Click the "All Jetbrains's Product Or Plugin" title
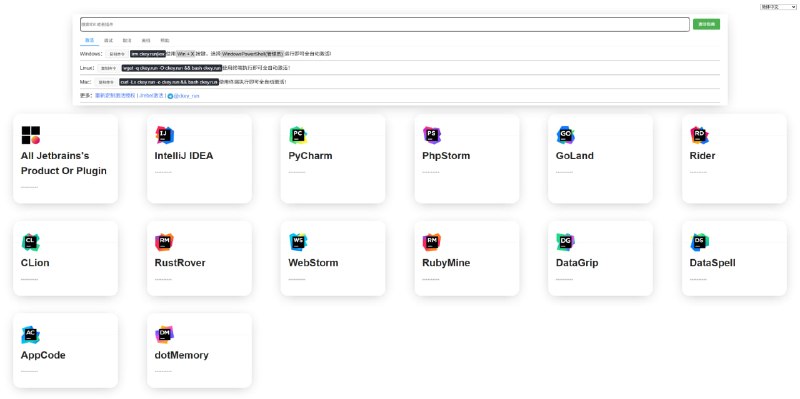Image resolution: width=800 pixels, height=399 pixels. (x=64, y=163)
